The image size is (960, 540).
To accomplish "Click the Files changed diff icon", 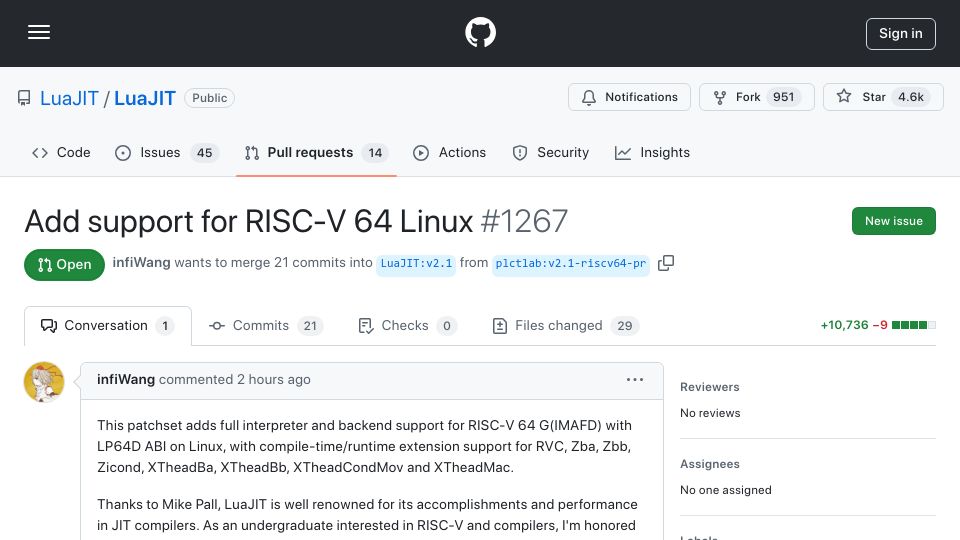I will pyautogui.click(x=500, y=326).
